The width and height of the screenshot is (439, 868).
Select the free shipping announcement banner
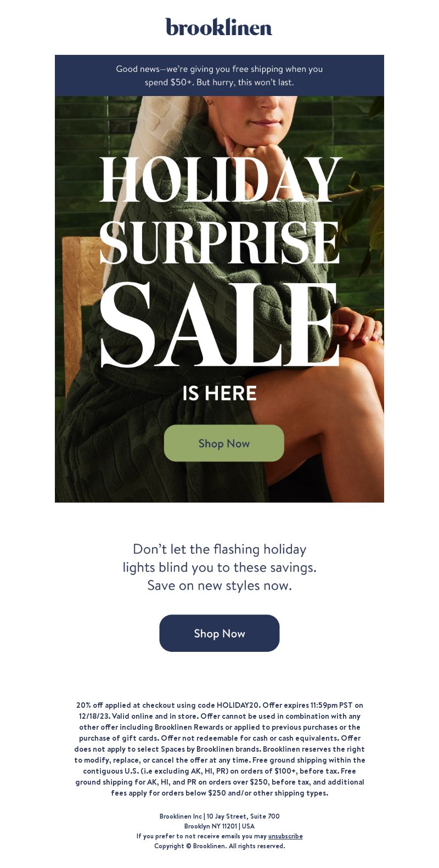pos(219,76)
